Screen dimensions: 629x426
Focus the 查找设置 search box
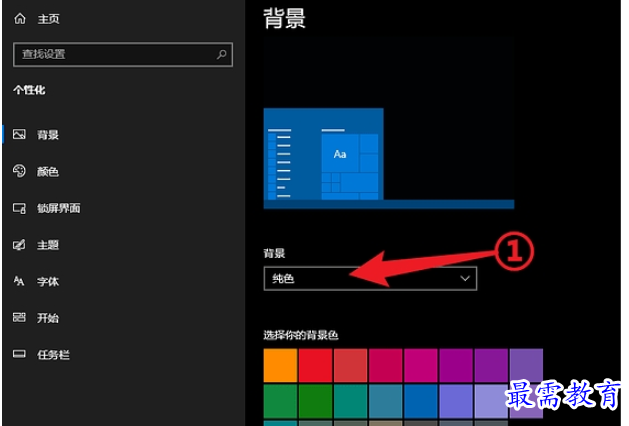123,54
